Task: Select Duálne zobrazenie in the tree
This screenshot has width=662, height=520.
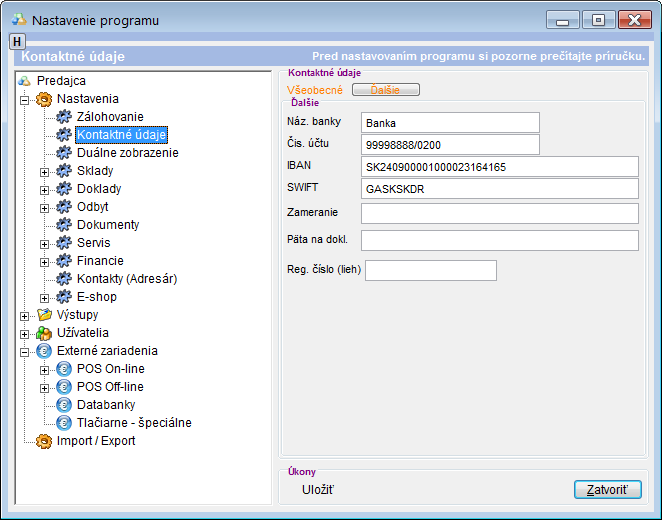Action: [x=127, y=153]
